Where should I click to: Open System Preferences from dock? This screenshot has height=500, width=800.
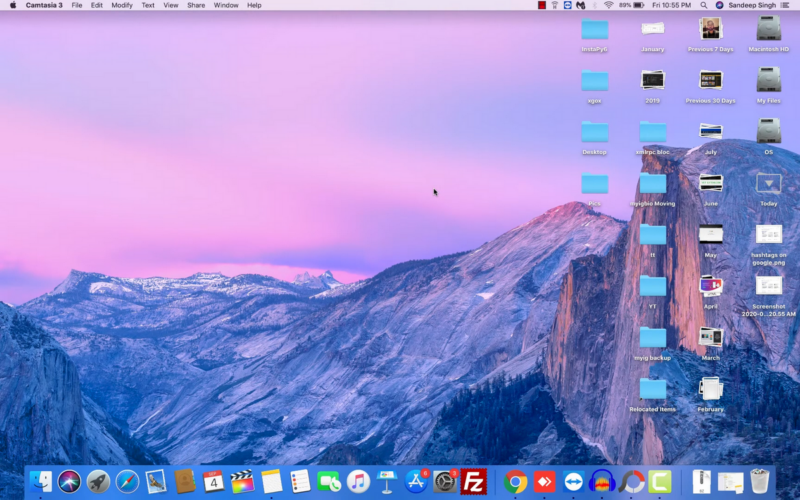tap(445, 481)
